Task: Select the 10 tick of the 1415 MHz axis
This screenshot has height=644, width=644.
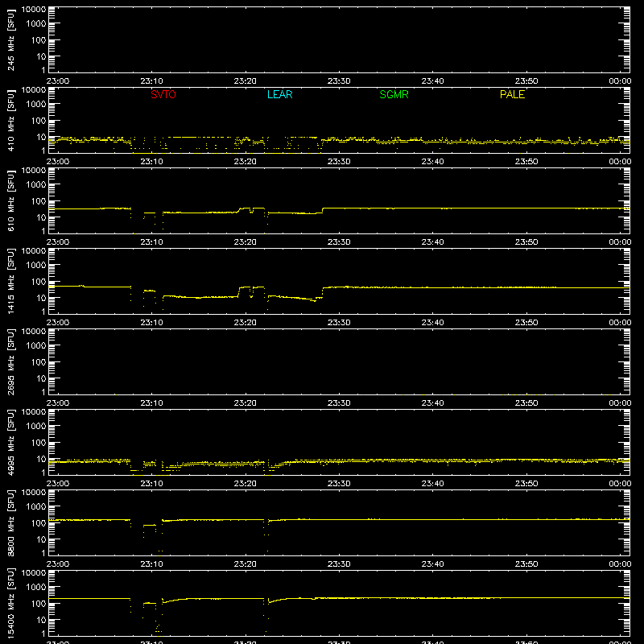Action: pyautogui.click(x=42, y=298)
